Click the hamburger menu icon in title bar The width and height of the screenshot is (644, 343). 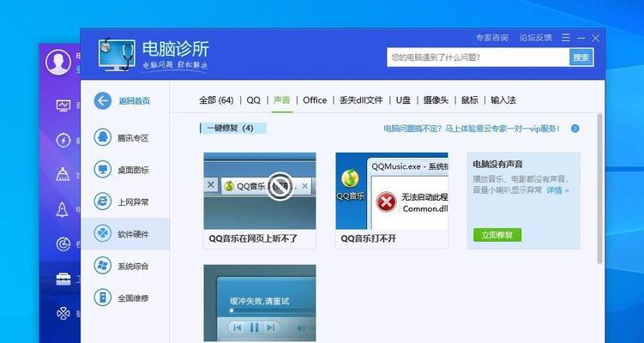click(x=566, y=38)
